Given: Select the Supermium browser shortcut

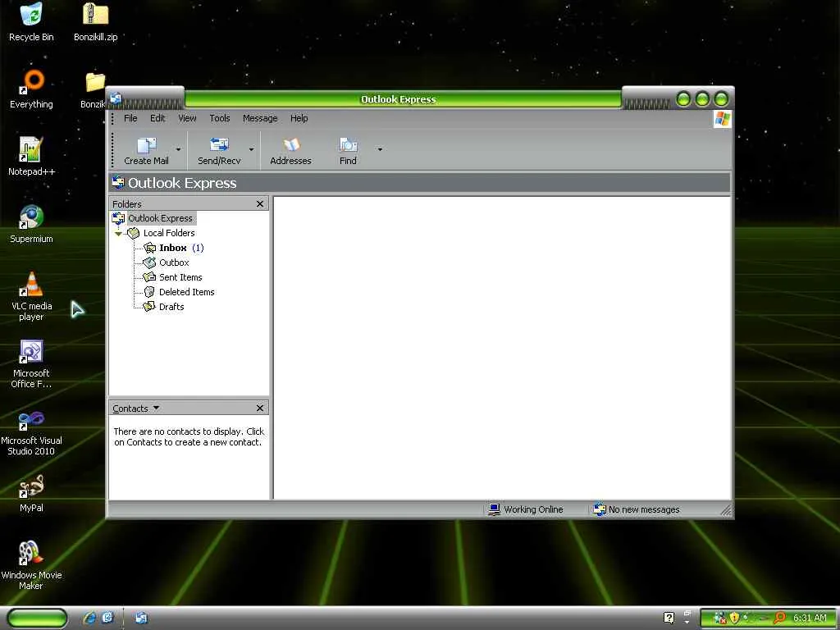Looking at the screenshot, I should 31,224.
